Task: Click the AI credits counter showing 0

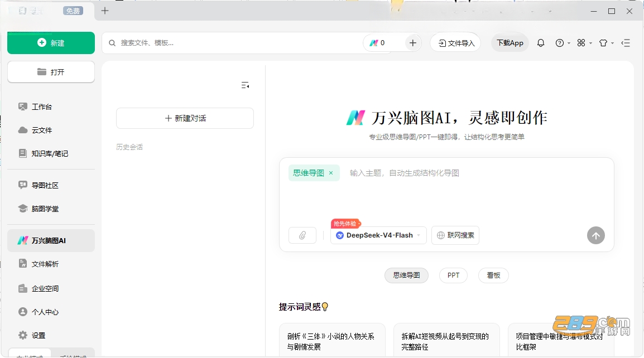Action: (377, 43)
